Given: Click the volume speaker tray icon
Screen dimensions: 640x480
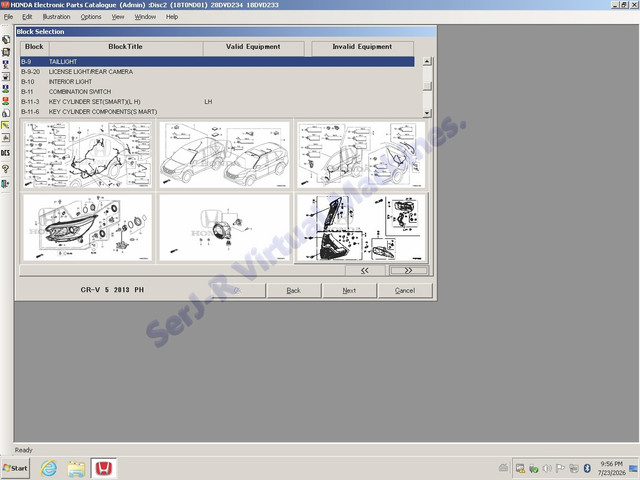Looking at the screenshot, I should click(x=547, y=469).
